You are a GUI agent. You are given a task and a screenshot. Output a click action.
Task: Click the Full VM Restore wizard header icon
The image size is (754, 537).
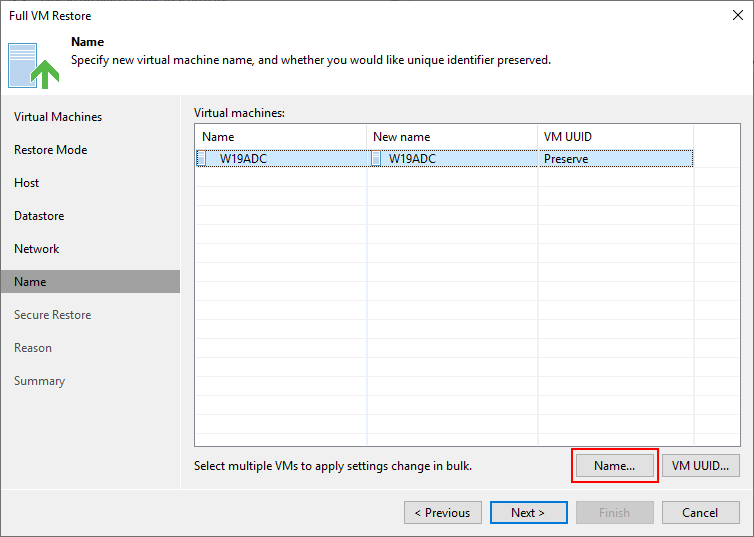pos(34,66)
